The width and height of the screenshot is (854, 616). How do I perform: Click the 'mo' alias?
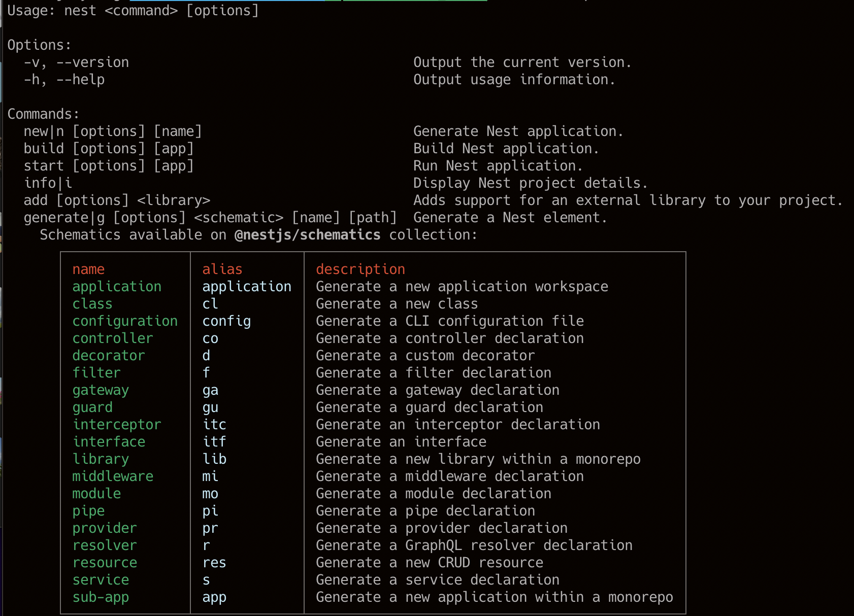210,494
